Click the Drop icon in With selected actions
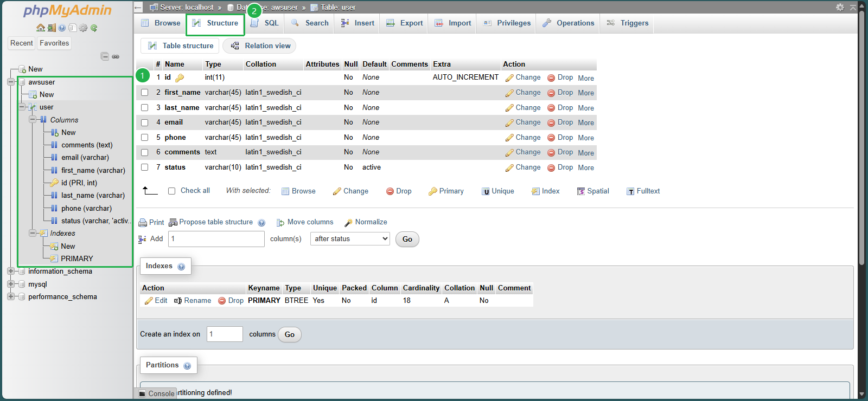This screenshot has width=868, height=401. coord(390,191)
